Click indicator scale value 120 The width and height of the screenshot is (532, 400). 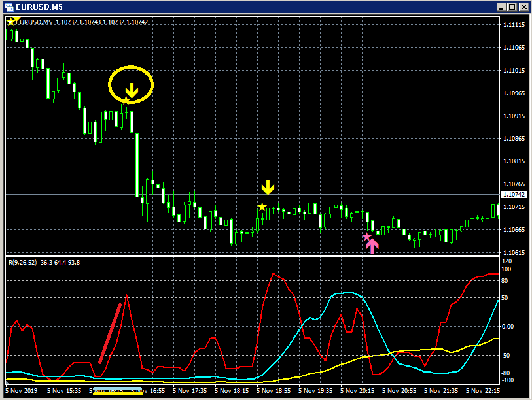[506, 261]
